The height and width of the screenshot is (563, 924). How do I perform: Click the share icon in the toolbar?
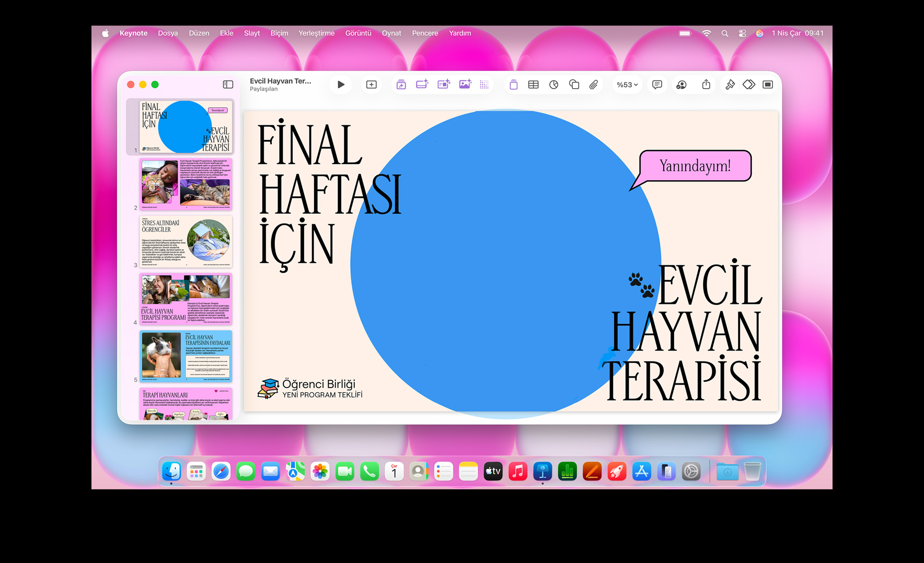tap(706, 85)
